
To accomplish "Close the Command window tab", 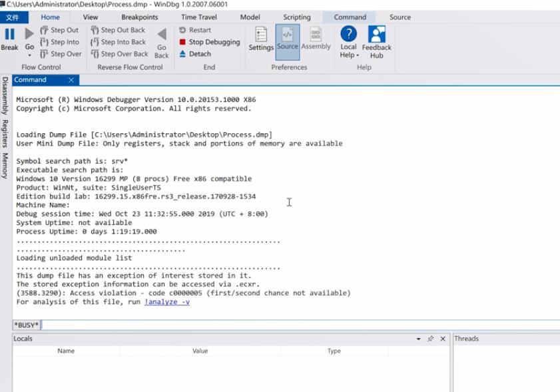I will point(71,80).
